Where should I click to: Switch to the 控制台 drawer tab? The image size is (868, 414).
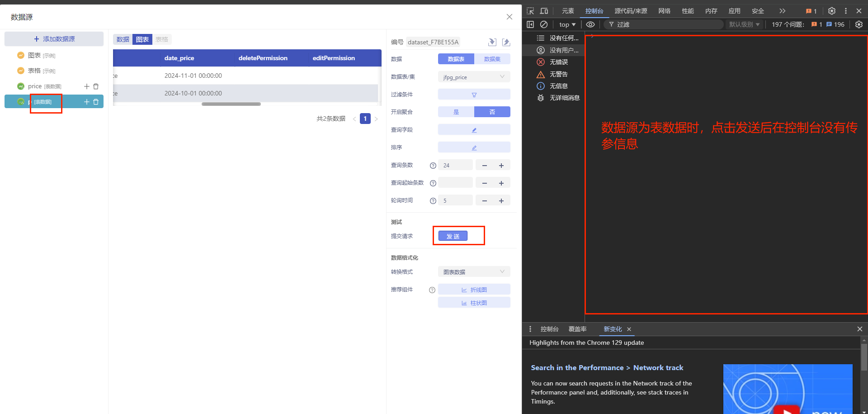pos(550,329)
